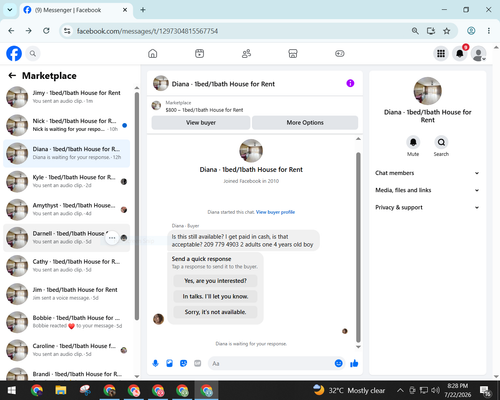This screenshot has width=500, height=400.
Task: Open the Gaming controller icon
Action: tap(340, 53)
